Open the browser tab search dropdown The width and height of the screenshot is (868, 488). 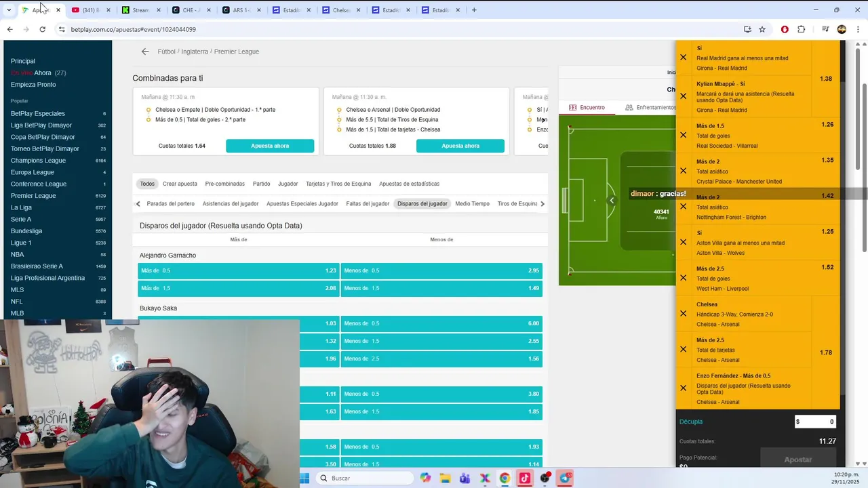(8, 10)
